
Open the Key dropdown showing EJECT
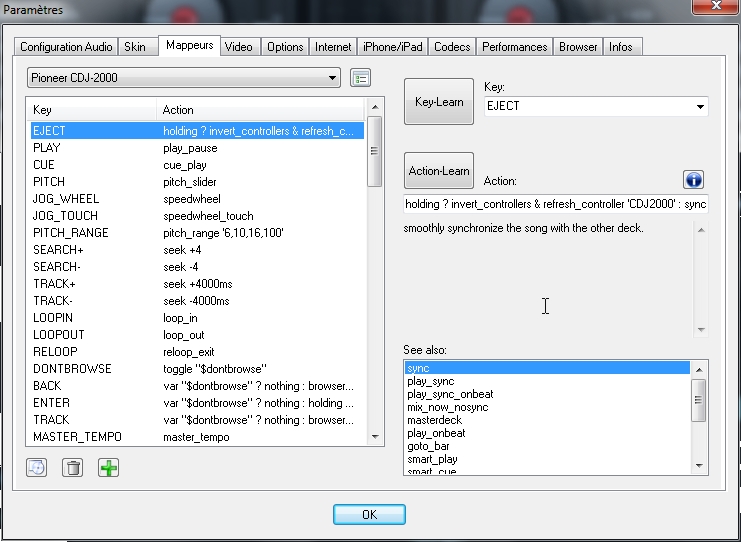click(x=596, y=106)
